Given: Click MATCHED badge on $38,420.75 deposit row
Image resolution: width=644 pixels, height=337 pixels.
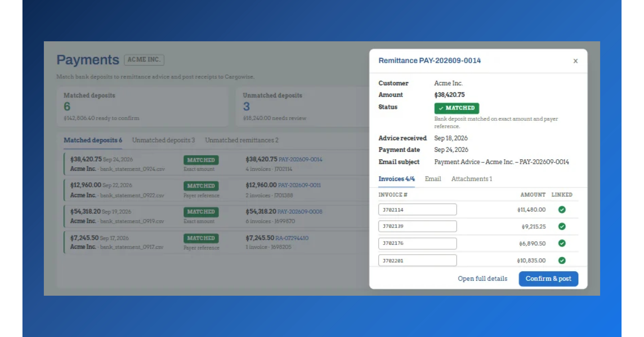Looking at the screenshot, I should (201, 160).
